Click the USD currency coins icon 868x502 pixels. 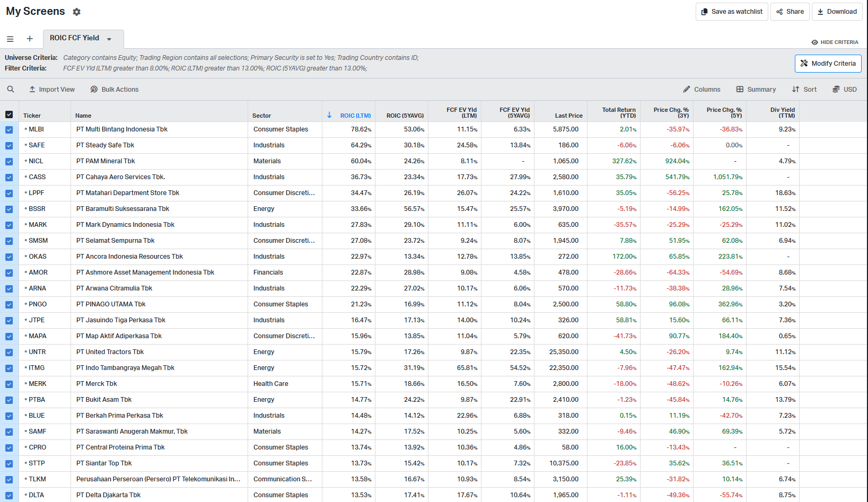(x=836, y=89)
